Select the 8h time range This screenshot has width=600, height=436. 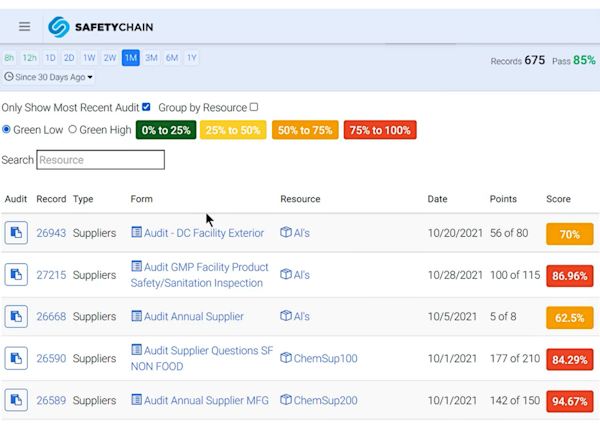coord(9,58)
